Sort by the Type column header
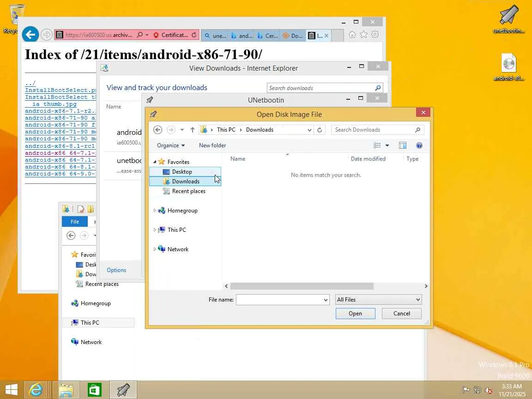Screen dimensions: 532x399 pos(412,158)
